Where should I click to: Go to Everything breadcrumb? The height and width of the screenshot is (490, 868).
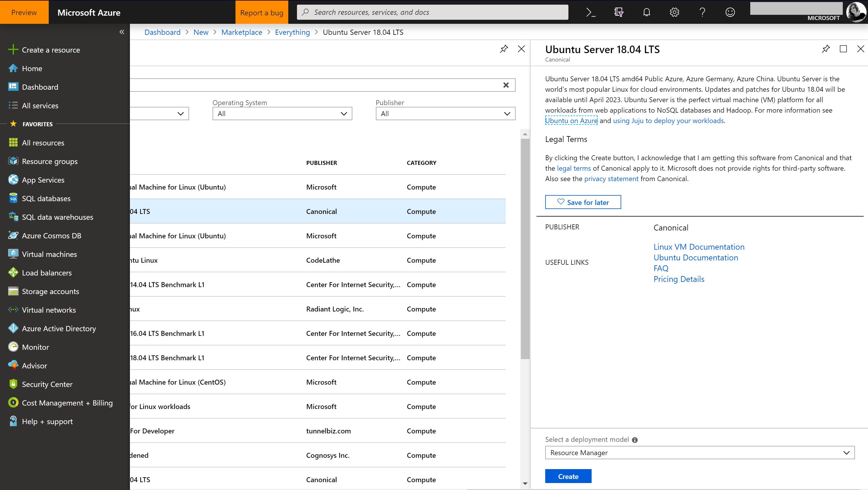click(x=292, y=32)
